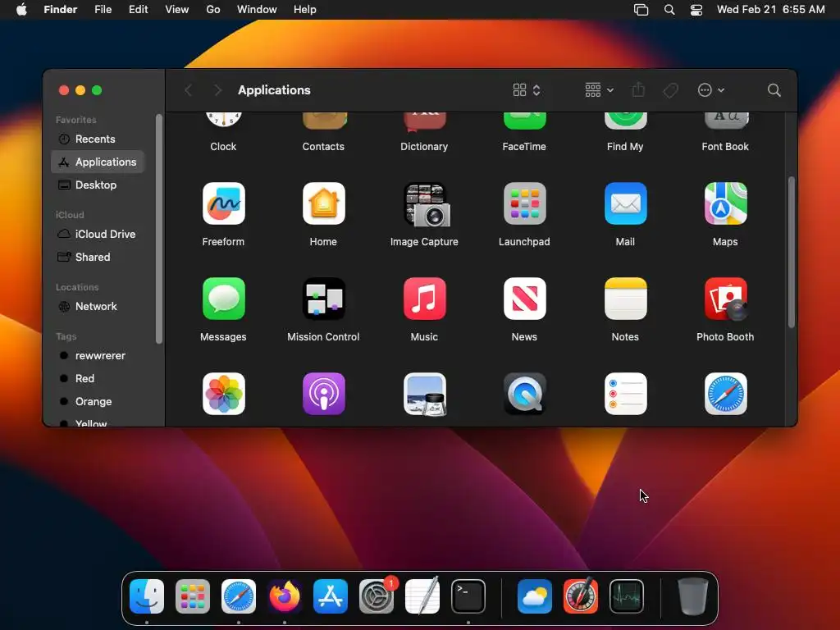This screenshot has height=630, width=840.
Task: Select Recents in the sidebar
Action: pyautogui.click(x=98, y=139)
